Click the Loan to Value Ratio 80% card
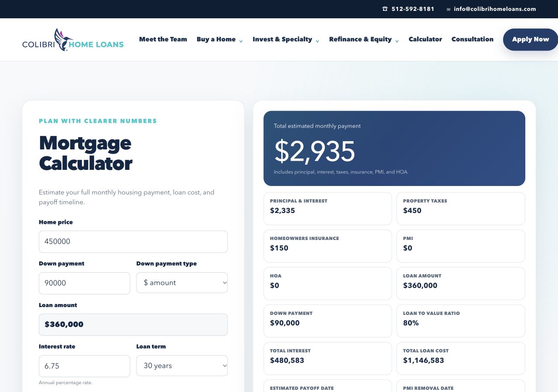 tap(461, 321)
